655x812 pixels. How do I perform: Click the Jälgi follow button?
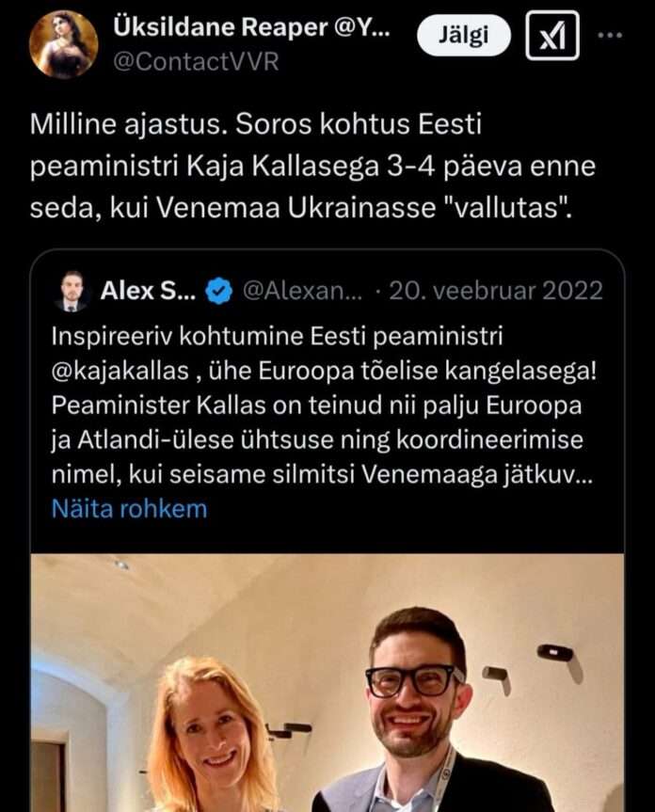(x=463, y=35)
